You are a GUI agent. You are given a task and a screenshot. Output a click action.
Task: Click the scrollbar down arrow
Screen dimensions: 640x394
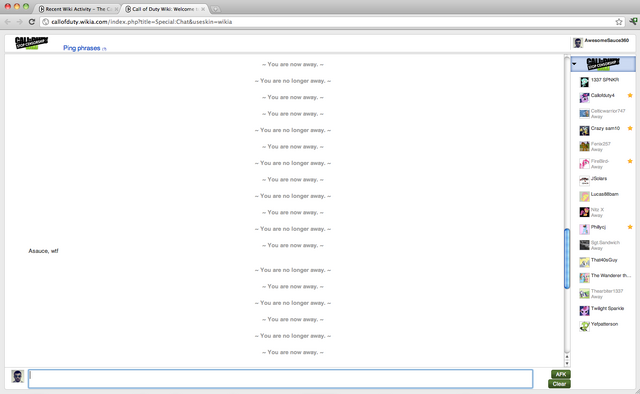(567, 363)
